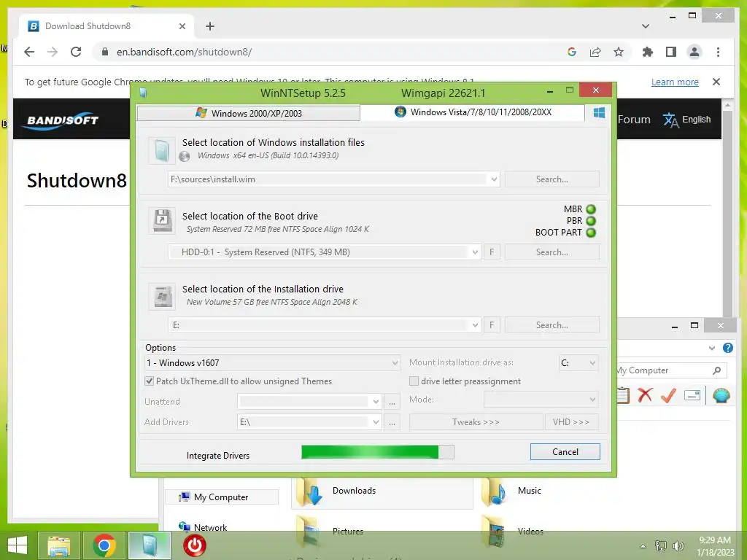Toggle drive letter preassignment checkbox

coord(414,381)
